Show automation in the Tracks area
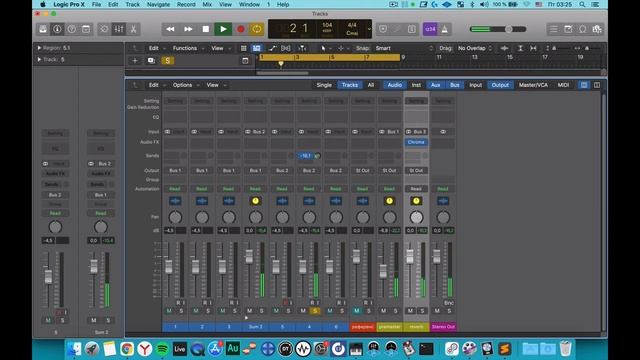640x360 pixels. click(272, 48)
